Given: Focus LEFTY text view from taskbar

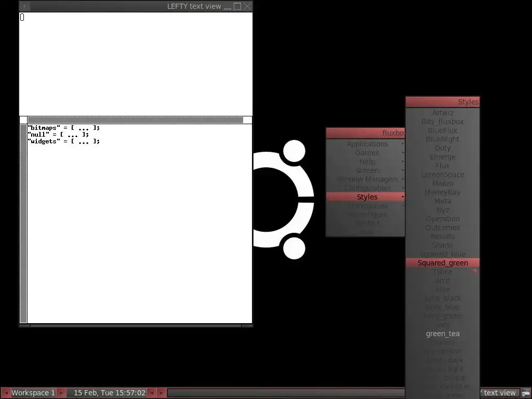Looking at the screenshot, I should [x=499, y=393].
